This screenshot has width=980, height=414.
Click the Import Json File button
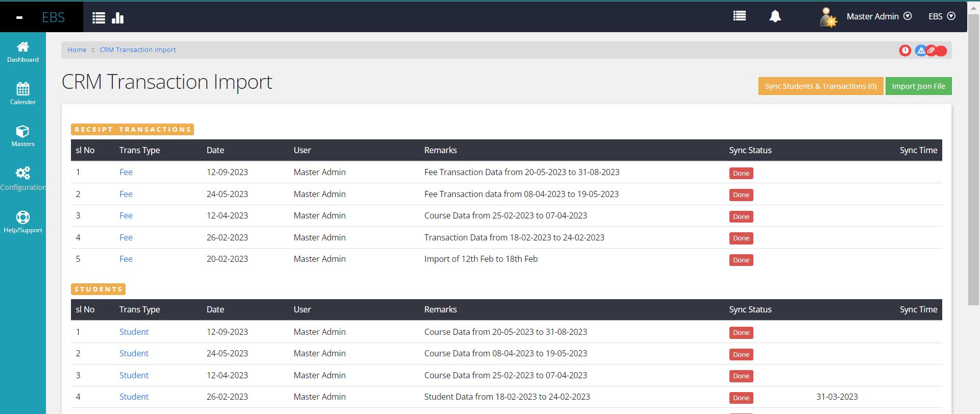[x=918, y=86]
